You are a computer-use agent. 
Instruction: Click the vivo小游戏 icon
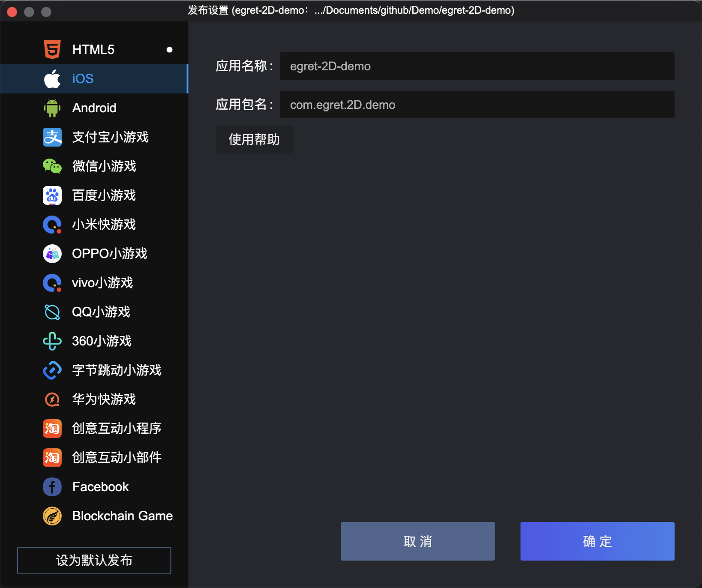click(x=52, y=283)
